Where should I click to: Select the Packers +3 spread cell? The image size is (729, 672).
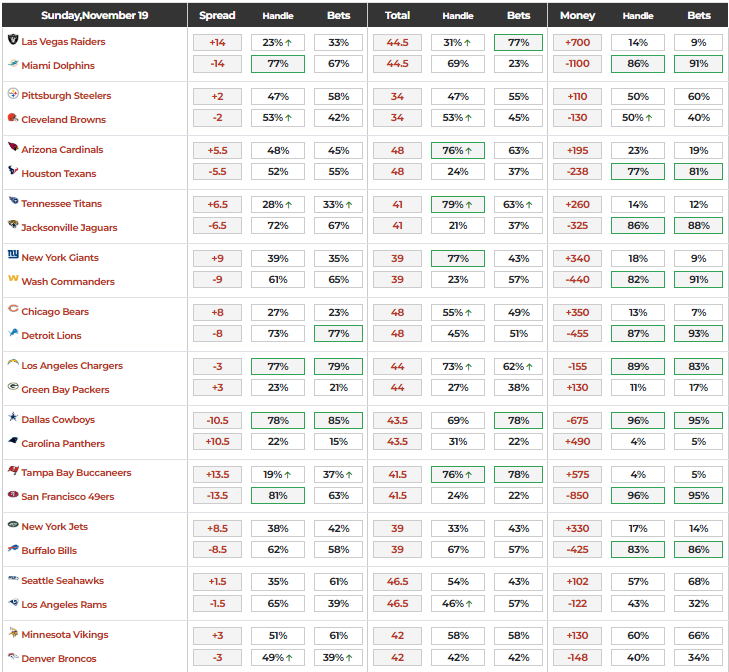click(x=217, y=387)
